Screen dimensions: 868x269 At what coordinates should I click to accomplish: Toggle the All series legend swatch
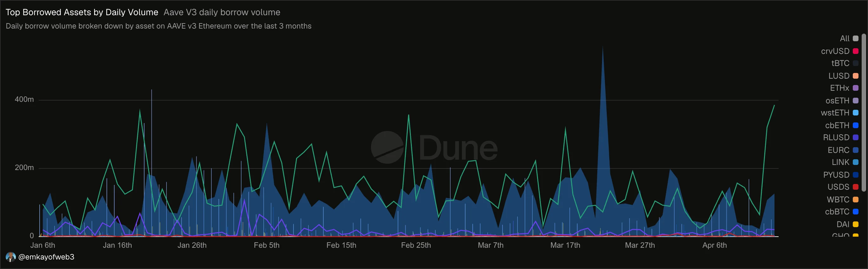[855, 38]
